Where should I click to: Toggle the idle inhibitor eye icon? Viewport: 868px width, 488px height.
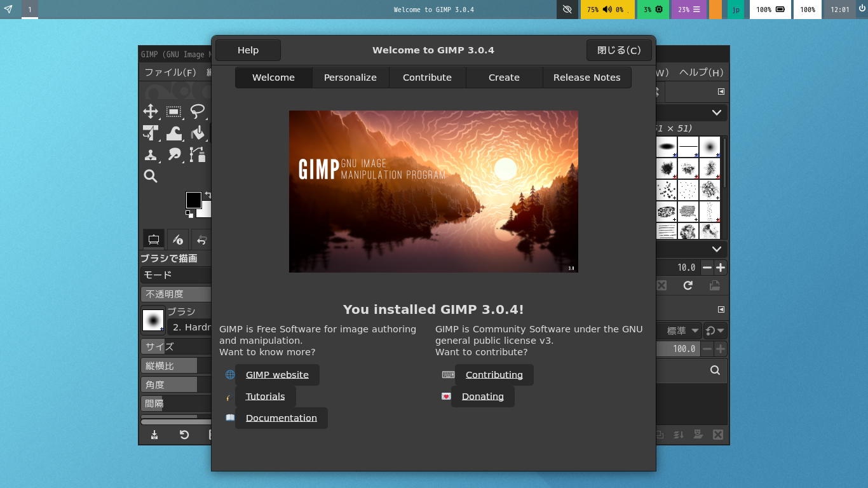(x=567, y=10)
